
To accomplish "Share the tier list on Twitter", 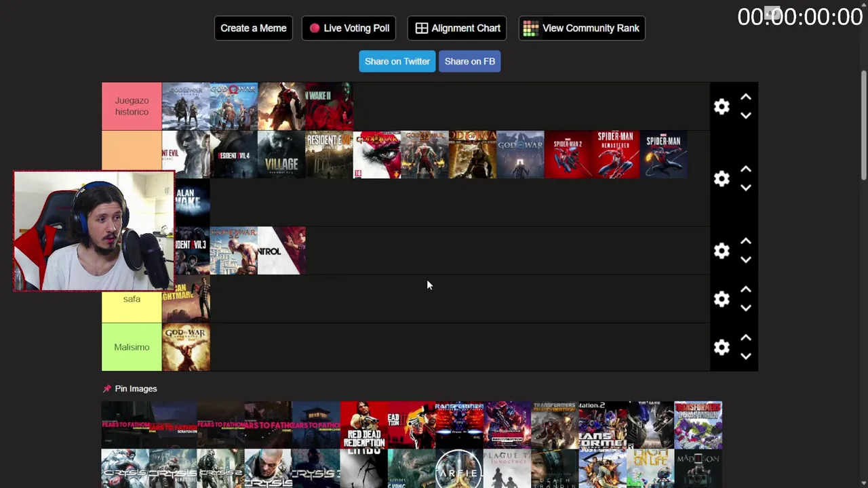I will [x=397, y=61].
